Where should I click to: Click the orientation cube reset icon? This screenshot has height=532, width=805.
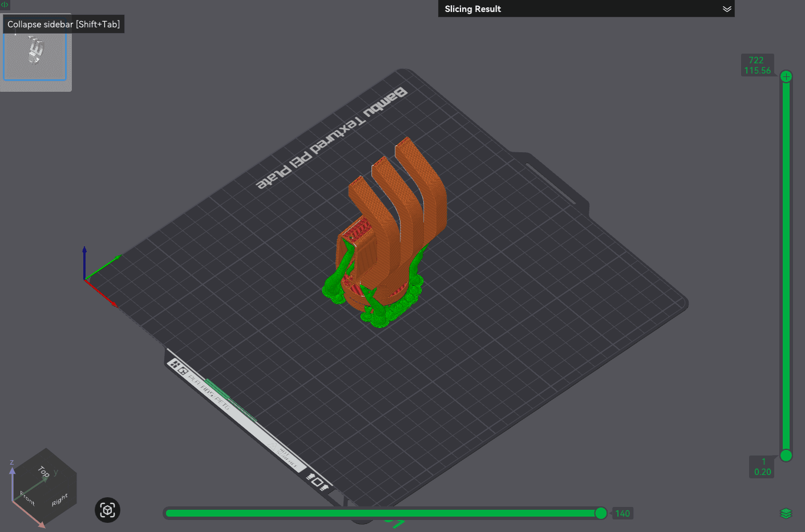pyautogui.click(x=107, y=510)
